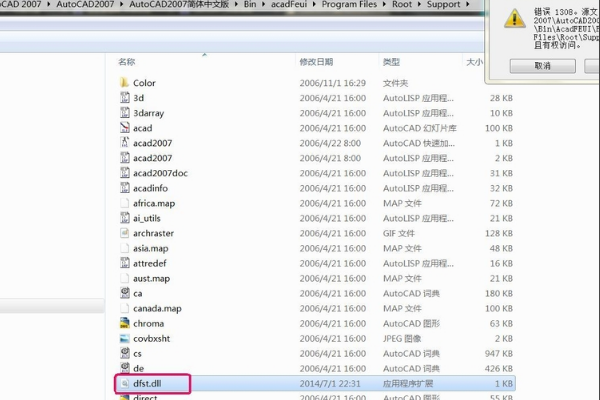The image size is (600, 400).
Task: Select the canada.map file icon
Action: click(125, 308)
